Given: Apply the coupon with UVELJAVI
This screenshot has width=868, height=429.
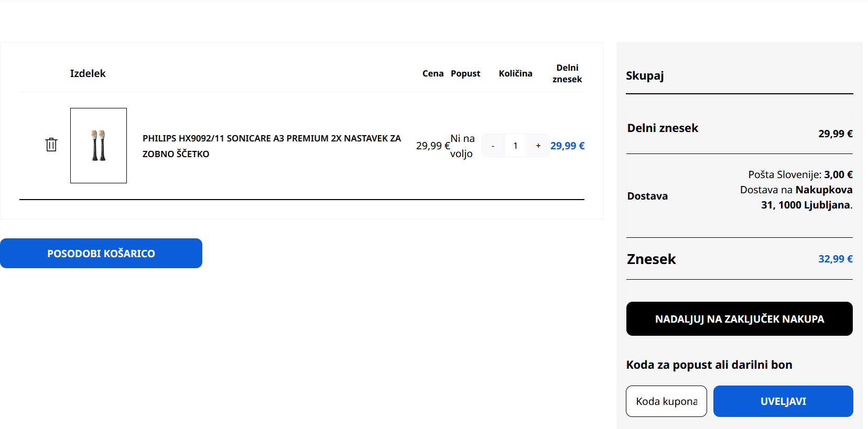Looking at the screenshot, I should 783,401.
